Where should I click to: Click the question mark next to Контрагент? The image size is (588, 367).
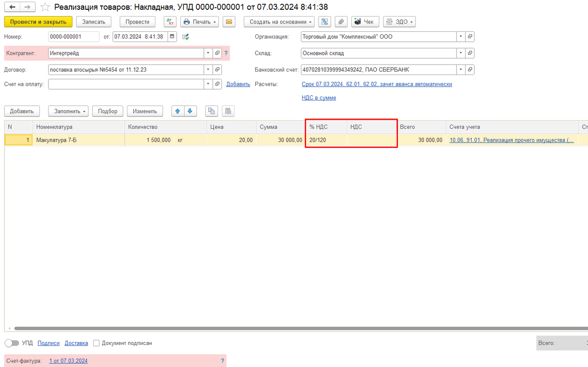pos(226,53)
